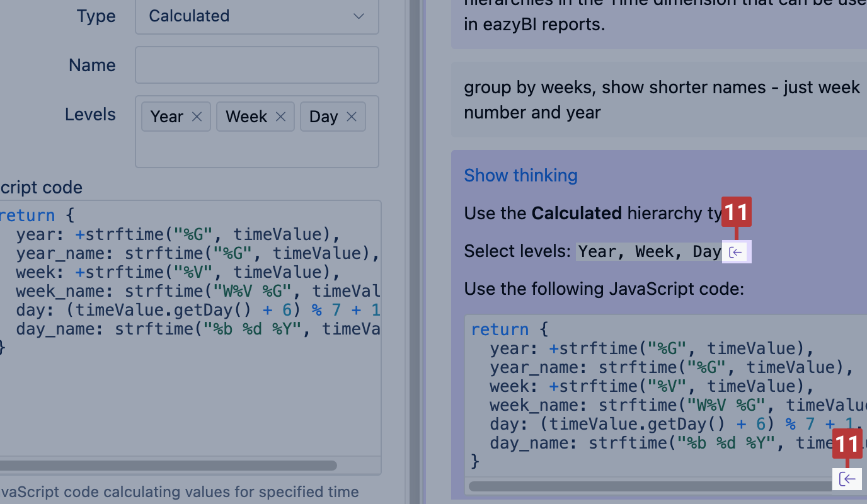
Task: Select the Year tag label in Levels
Action: click(x=166, y=117)
